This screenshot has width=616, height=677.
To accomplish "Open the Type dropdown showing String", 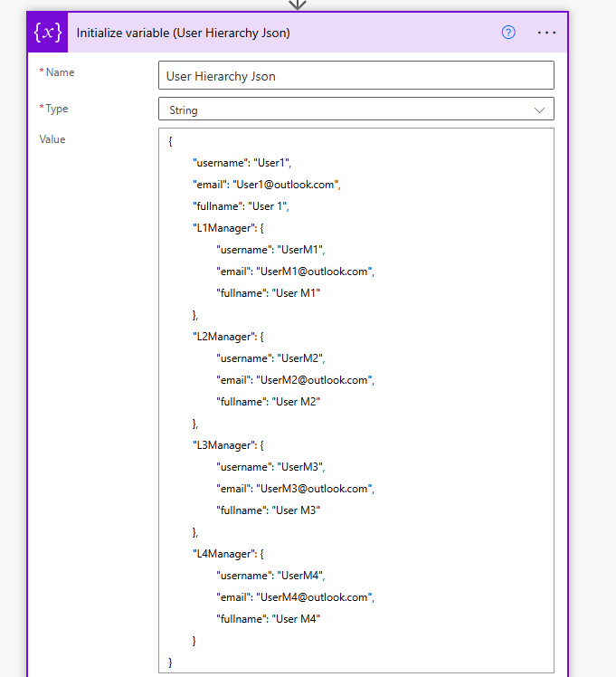I will pos(355,110).
